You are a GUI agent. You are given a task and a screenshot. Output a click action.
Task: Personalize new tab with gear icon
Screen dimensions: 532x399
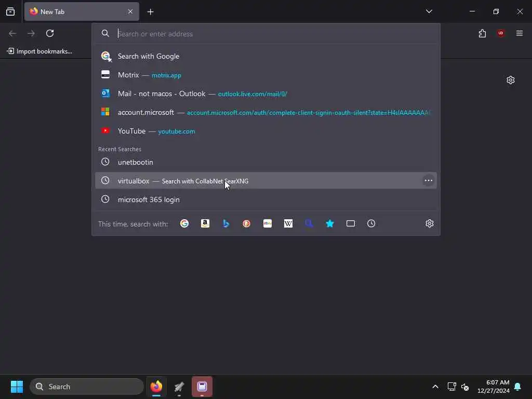(511, 80)
